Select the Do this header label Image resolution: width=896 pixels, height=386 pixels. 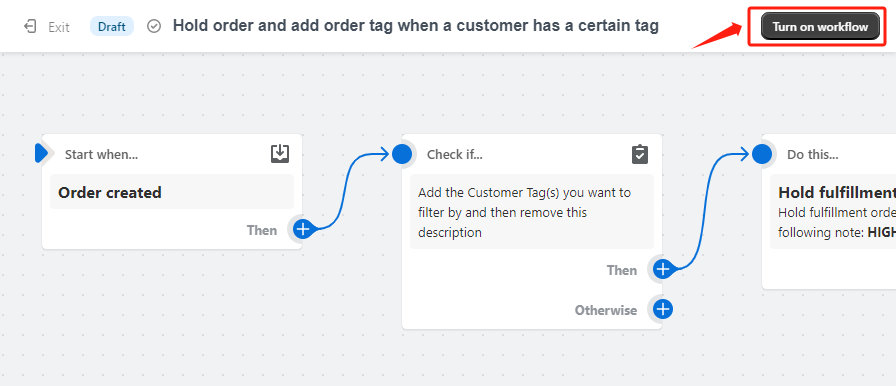tap(813, 154)
